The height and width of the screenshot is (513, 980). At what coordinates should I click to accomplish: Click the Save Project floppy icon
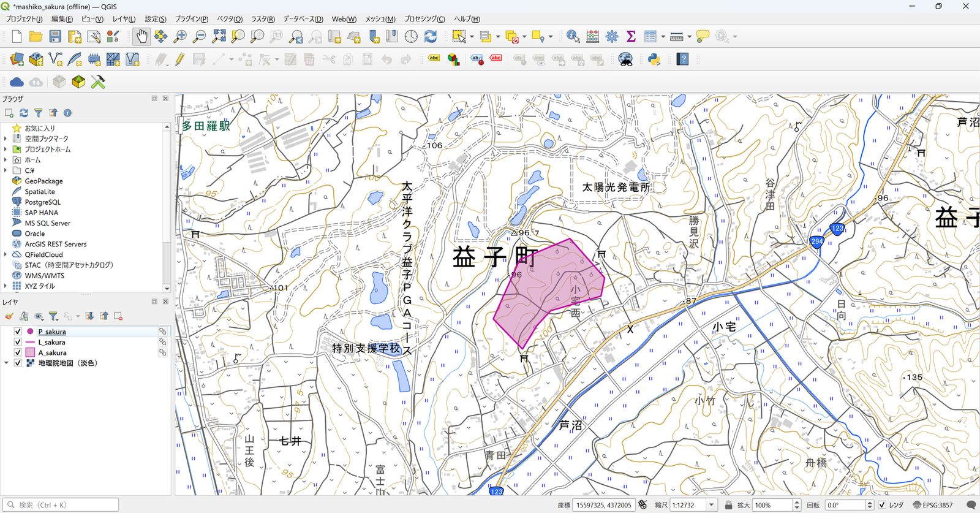(x=55, y=37)
